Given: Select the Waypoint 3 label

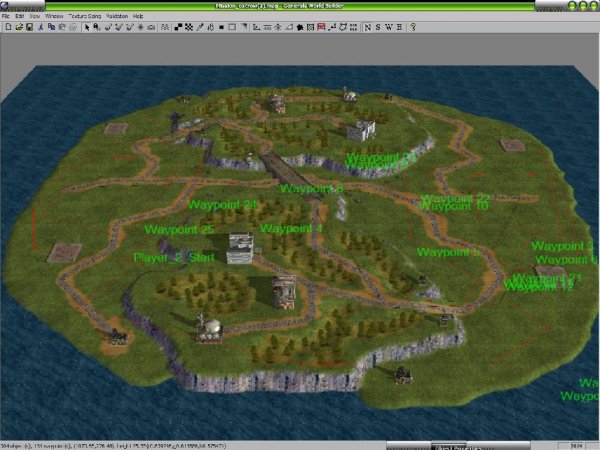Looking at the screenshot, I should pyautogui.click(x=562, y=246).
